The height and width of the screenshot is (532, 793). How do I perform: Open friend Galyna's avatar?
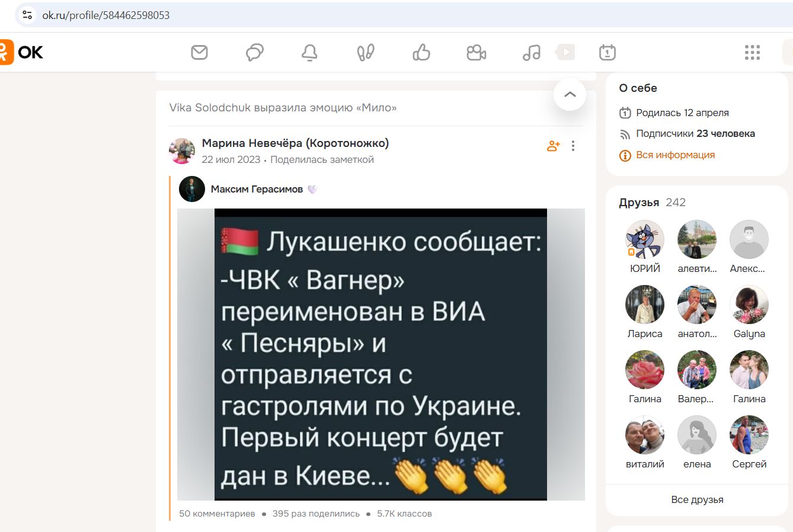(x=749, y=305)
